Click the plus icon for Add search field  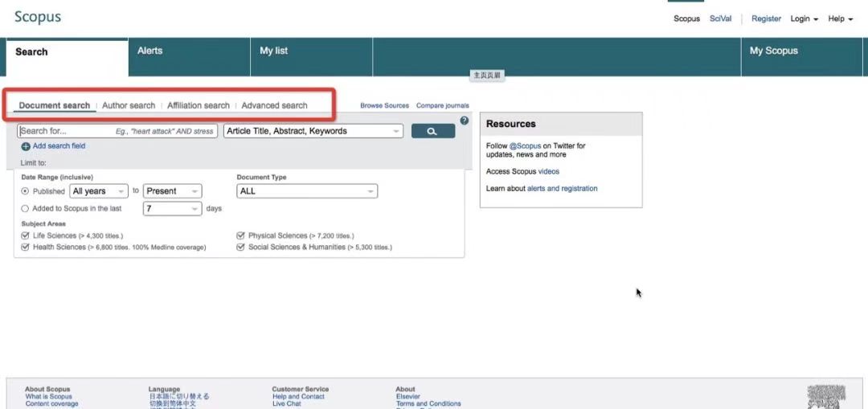pyautogui.click(x=26, y=147)
